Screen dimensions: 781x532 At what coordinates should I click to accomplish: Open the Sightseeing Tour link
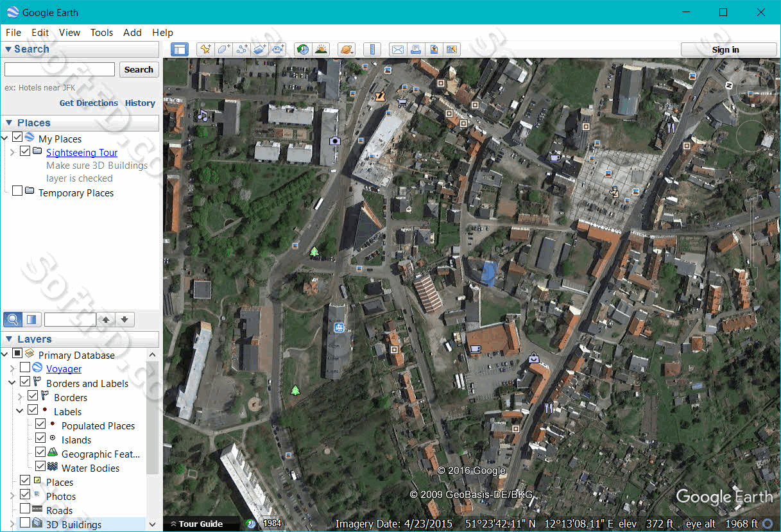82,153
